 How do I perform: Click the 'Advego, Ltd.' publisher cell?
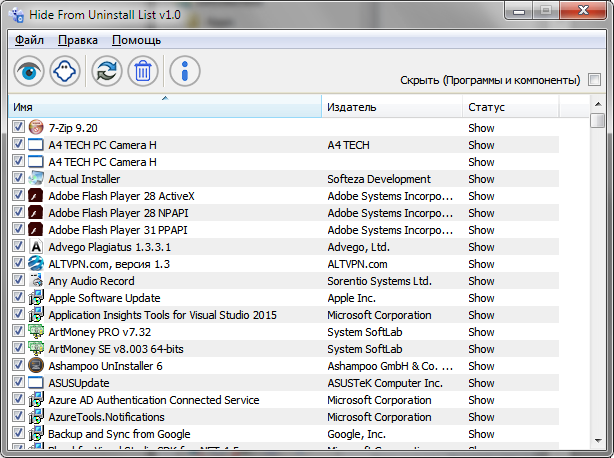358,247
